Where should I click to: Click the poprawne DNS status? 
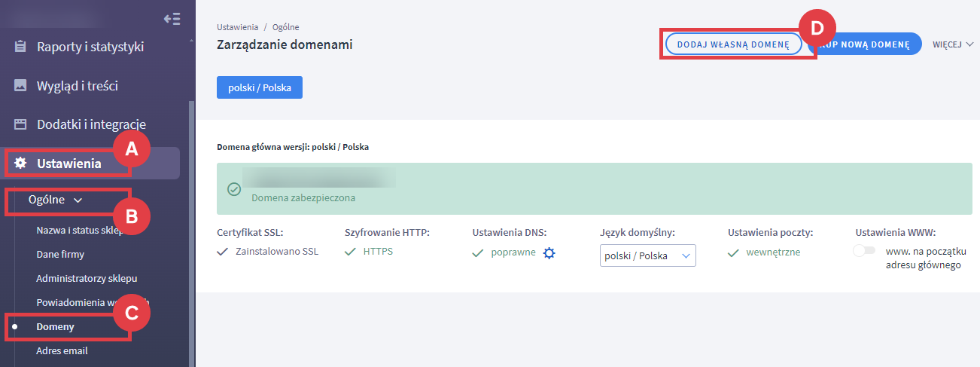(x=513, y=252)
